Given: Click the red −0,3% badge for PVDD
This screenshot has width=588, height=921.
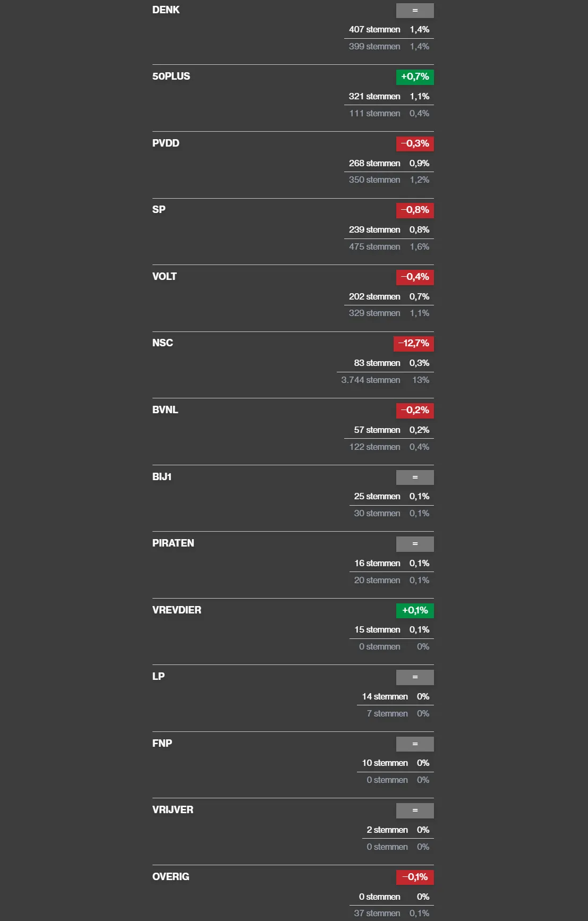Looking at the screenshot, I should click(415, 143).
